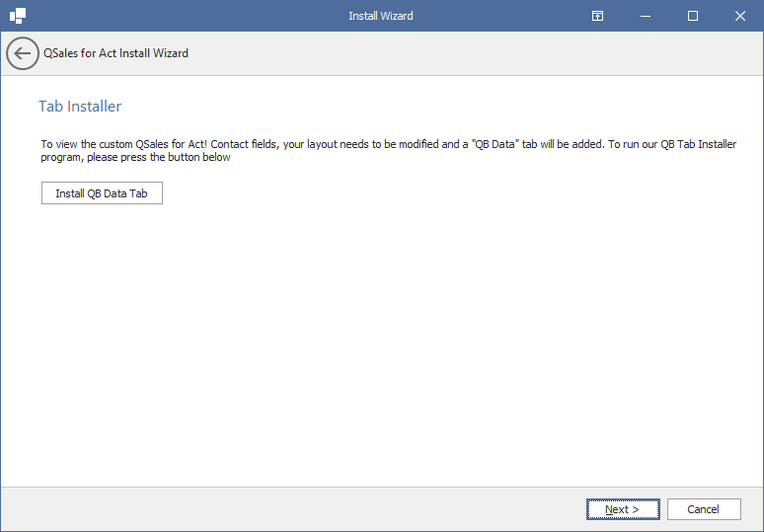
Task: Click the empty white content area
Action: 382,342
